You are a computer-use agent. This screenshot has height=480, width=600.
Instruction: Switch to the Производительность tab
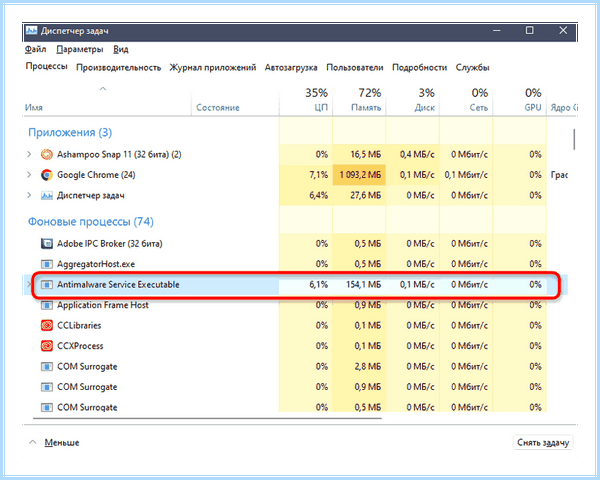coord(119,68)
